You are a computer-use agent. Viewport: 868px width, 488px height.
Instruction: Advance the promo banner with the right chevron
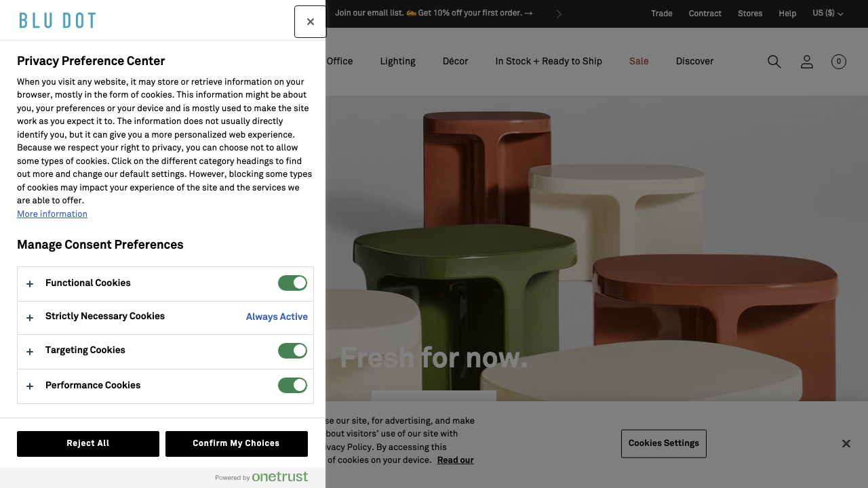559,14
